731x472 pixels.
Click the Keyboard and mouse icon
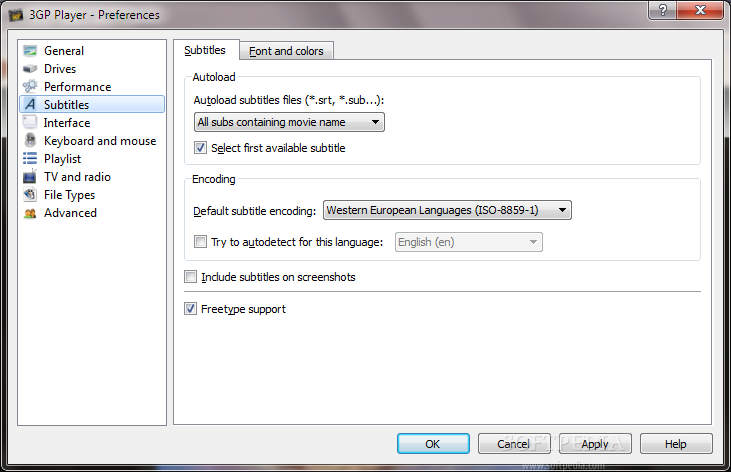[x=30, y=140]
